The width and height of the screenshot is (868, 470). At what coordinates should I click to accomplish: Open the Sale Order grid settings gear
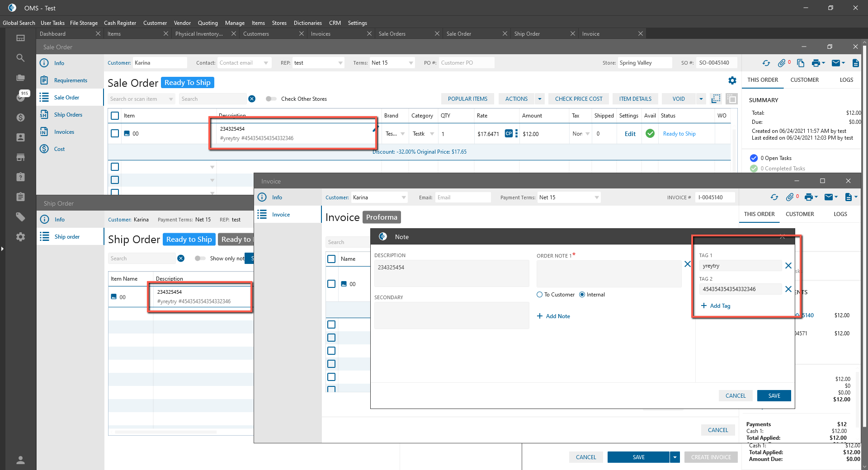tap(732, 80)
